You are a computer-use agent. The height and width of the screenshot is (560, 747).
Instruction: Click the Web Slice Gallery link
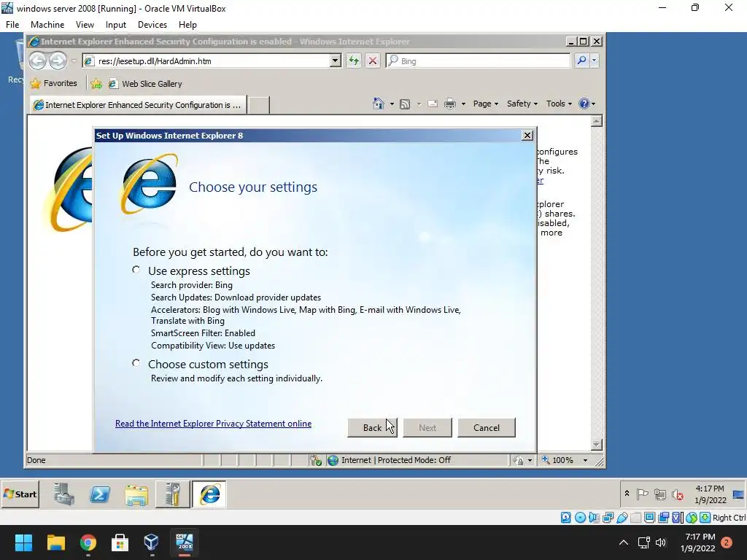145,84
